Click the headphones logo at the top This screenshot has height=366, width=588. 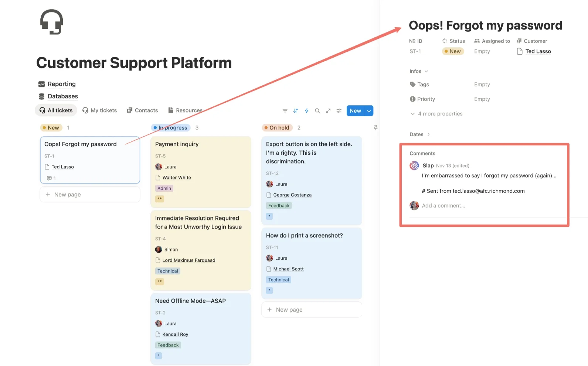51,22
